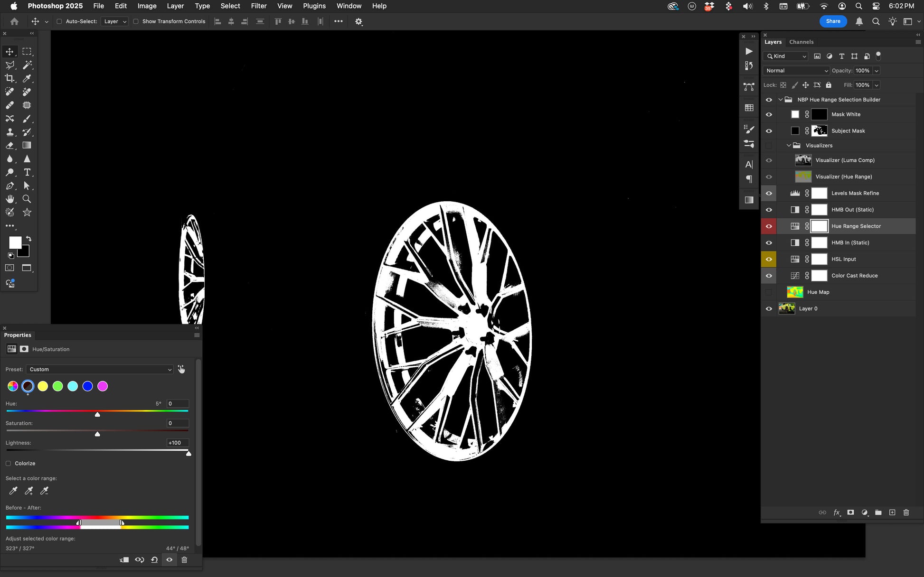The height and width of the screenshot is (577, 924).
Task: Click the Home icon in options bar
Action: point(14,21)
